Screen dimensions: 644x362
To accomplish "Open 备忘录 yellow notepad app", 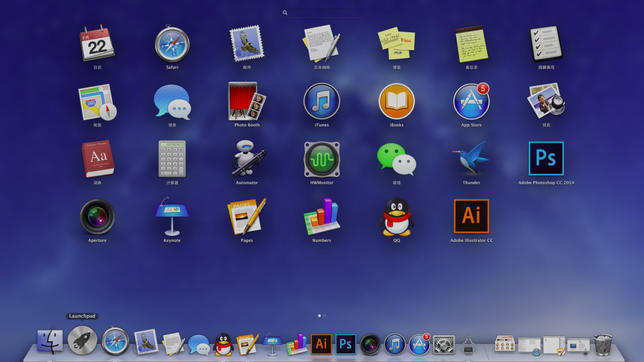I will tap(471, 44).
